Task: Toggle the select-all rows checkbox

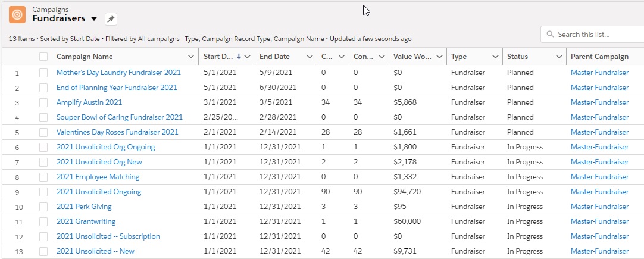Action: tap(43, 57)
